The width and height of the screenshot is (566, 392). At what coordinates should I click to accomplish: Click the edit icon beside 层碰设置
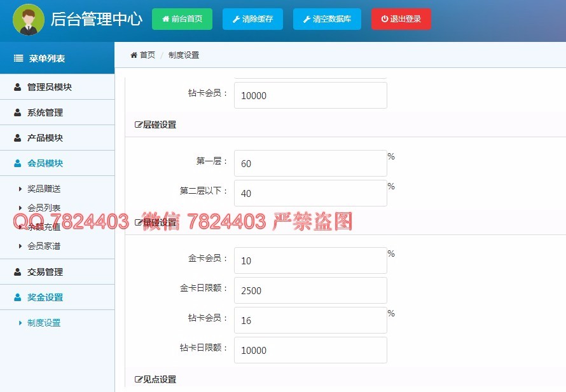click(138, 125)
